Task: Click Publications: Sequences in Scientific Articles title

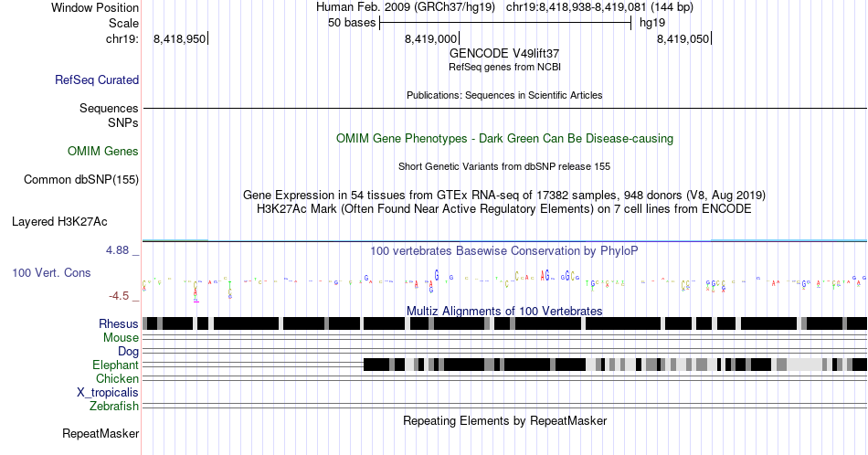Action: click(x=504, y=95)
